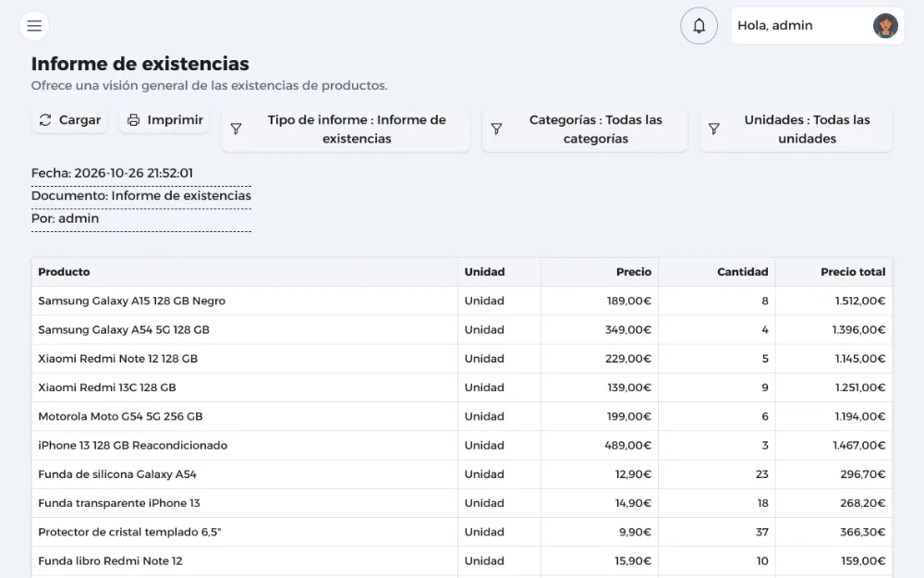Click the total 1.396,00€
924x578 pixels.
coord(858,330)
